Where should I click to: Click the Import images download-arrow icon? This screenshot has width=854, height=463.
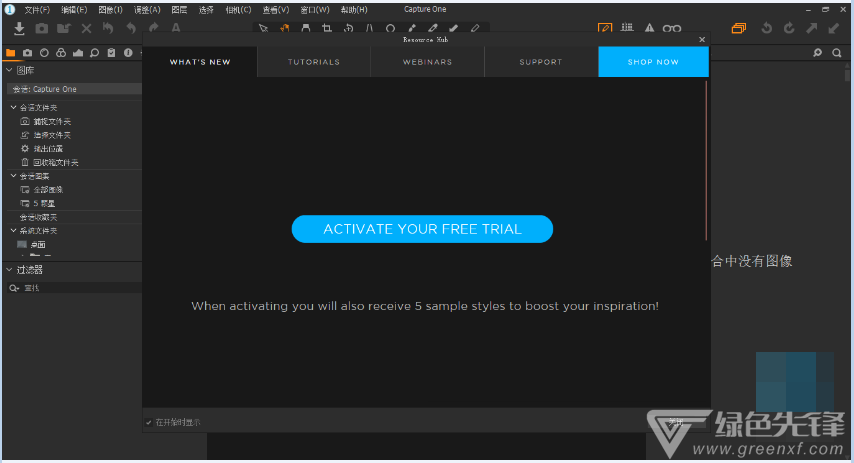tap(20, 28)
